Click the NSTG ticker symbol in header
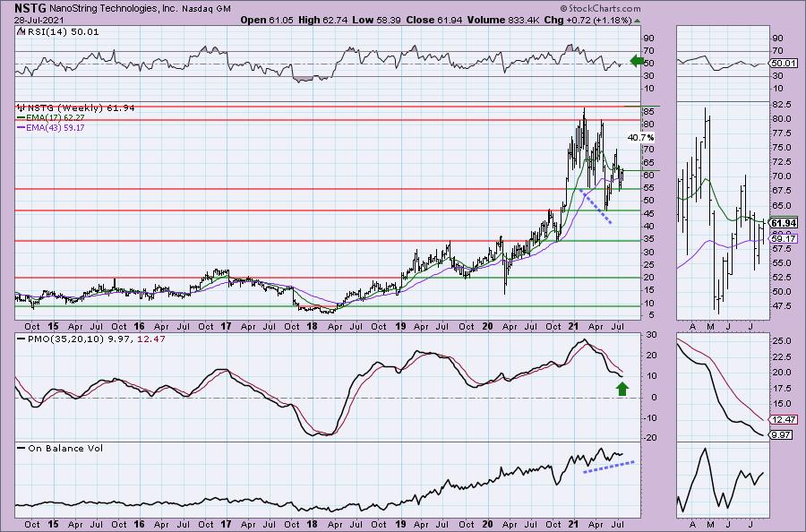Image resolution: width=806 pixels, height=532 pixels. coord(30,8)
